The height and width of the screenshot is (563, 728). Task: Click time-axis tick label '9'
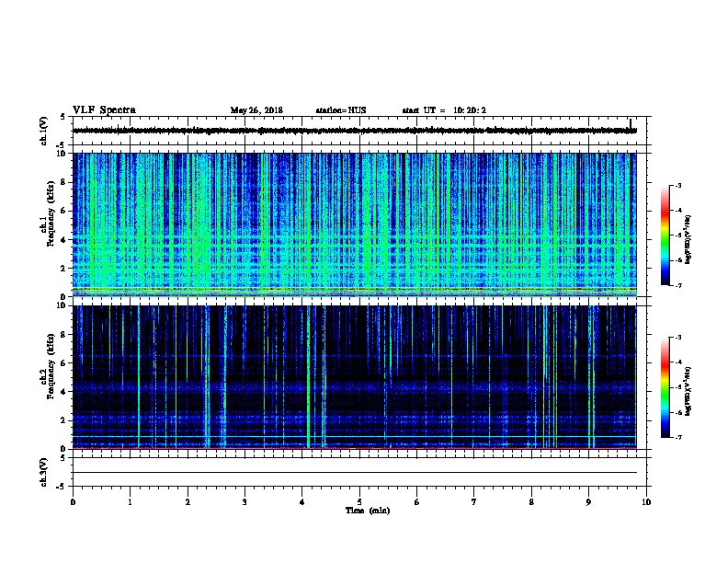click(588, 502)
